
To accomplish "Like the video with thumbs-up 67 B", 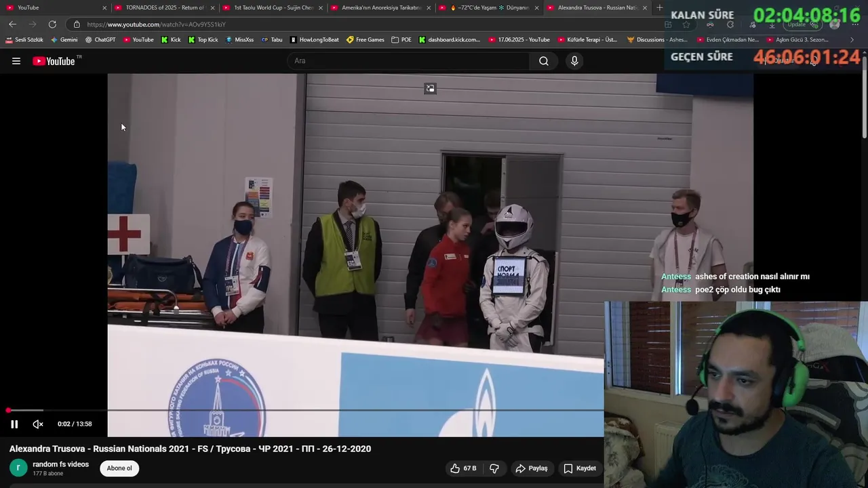I will pos(464,468).
